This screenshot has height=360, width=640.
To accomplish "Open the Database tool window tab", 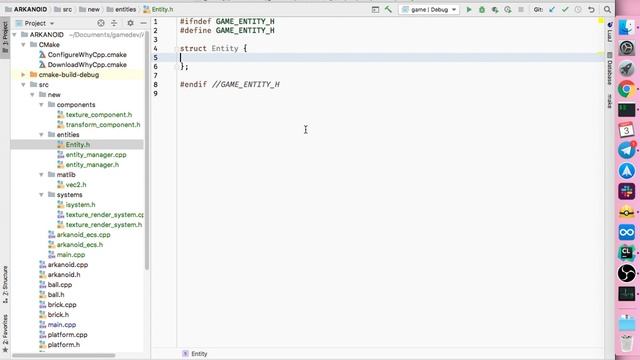I will coord(609,69).
